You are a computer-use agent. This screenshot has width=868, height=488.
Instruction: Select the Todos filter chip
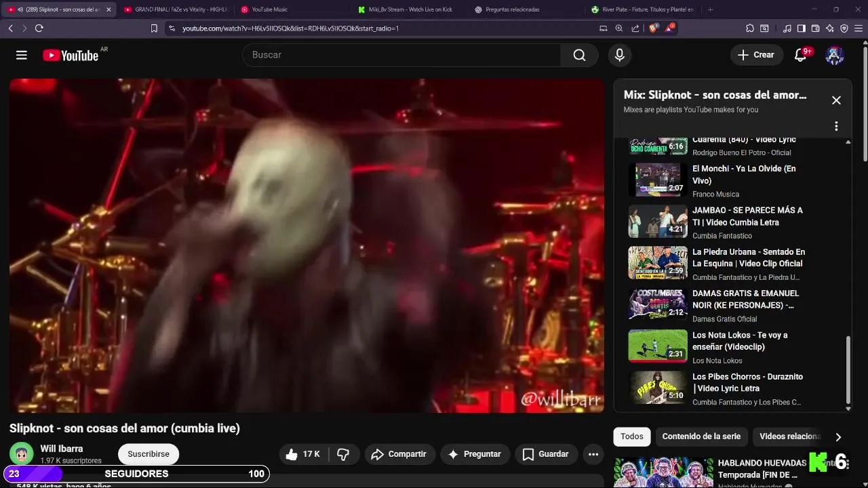coord(632,436)
